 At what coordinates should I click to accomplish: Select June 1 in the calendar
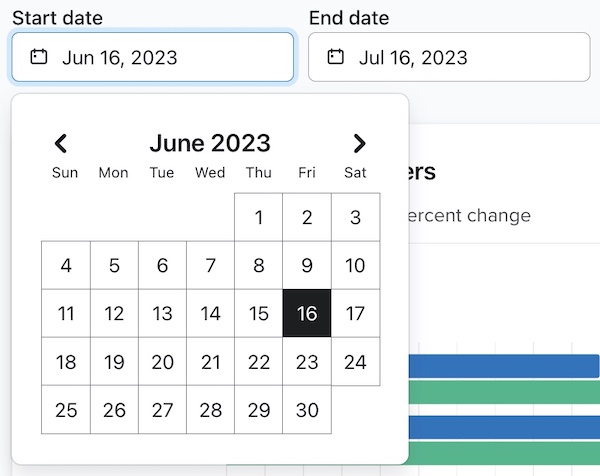(x=259, y=218)
